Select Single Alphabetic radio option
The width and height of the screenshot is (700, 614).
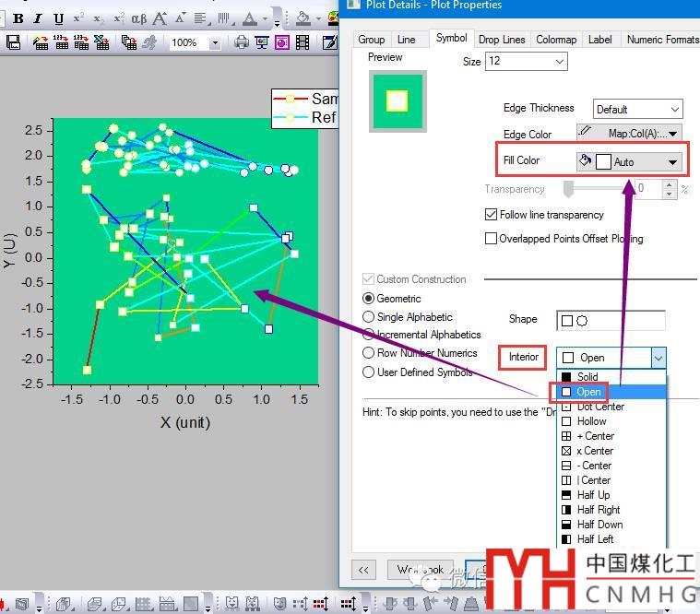pos(369,317)
